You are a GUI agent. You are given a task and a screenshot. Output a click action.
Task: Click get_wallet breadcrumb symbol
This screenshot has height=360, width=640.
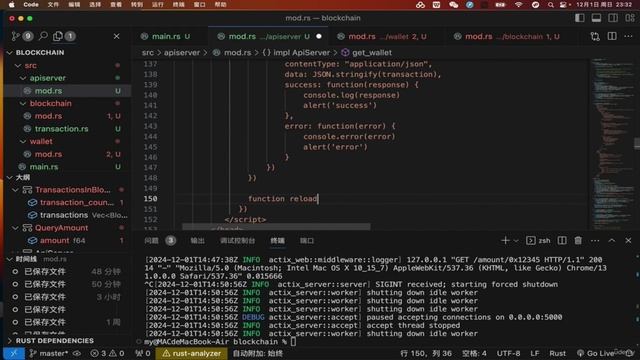(x=367, y=53)
